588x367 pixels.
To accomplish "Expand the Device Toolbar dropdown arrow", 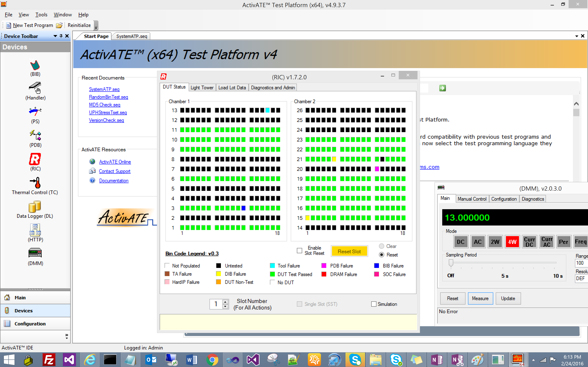I will click(x=55, y=36).
